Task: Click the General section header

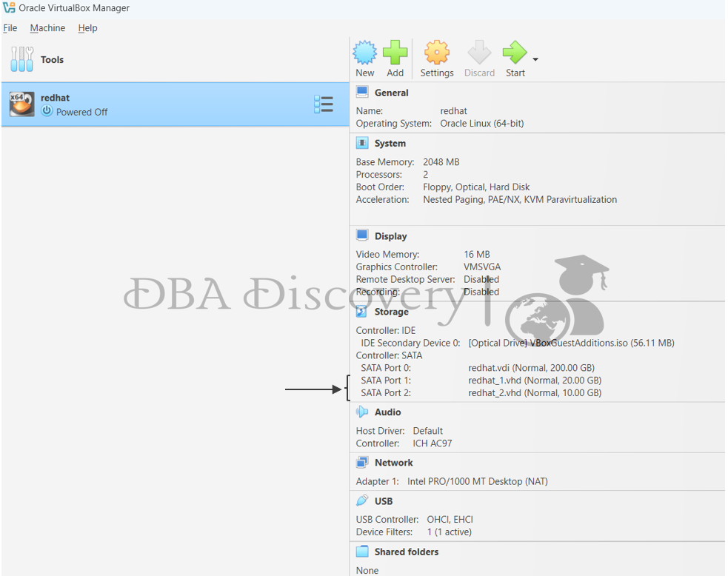Action: coord(391,93)
